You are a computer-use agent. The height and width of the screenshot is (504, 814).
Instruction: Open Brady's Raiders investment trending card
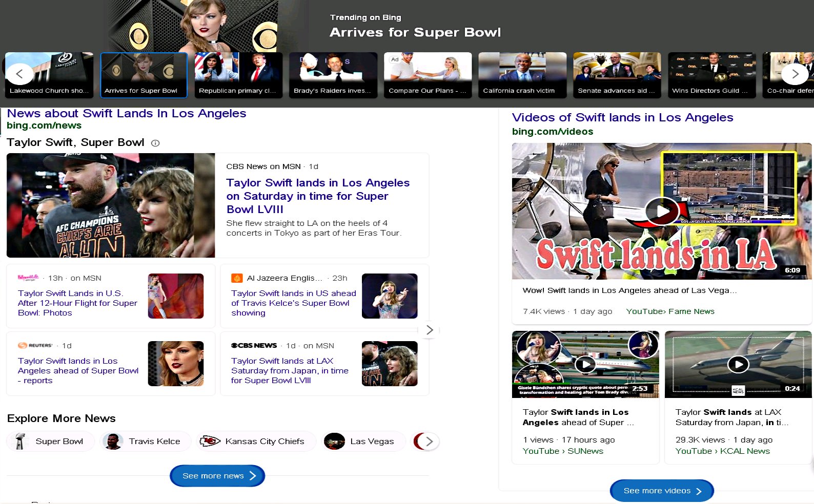pyautogui.click(x=333, y=75)
